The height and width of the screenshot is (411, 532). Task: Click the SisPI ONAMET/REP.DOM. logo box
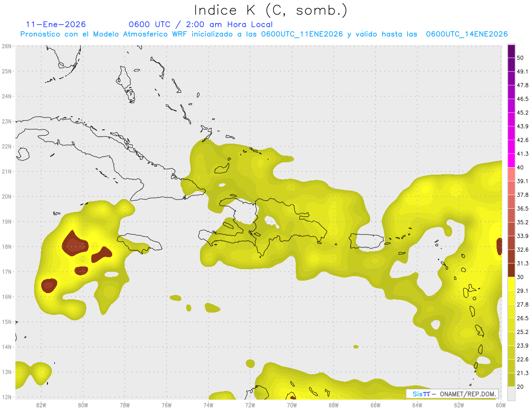click(452, 394)
